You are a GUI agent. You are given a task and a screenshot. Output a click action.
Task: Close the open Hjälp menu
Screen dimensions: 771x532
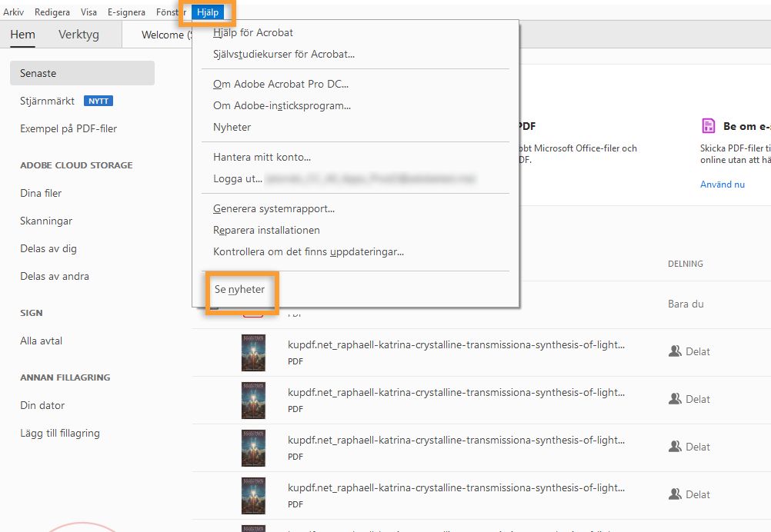(x=208, y=12)
